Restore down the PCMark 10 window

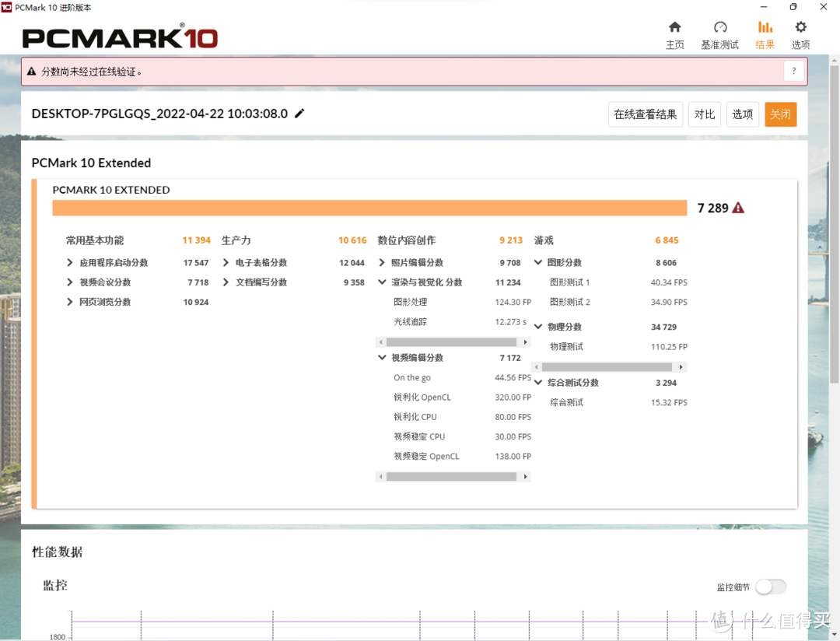[793, 7]
